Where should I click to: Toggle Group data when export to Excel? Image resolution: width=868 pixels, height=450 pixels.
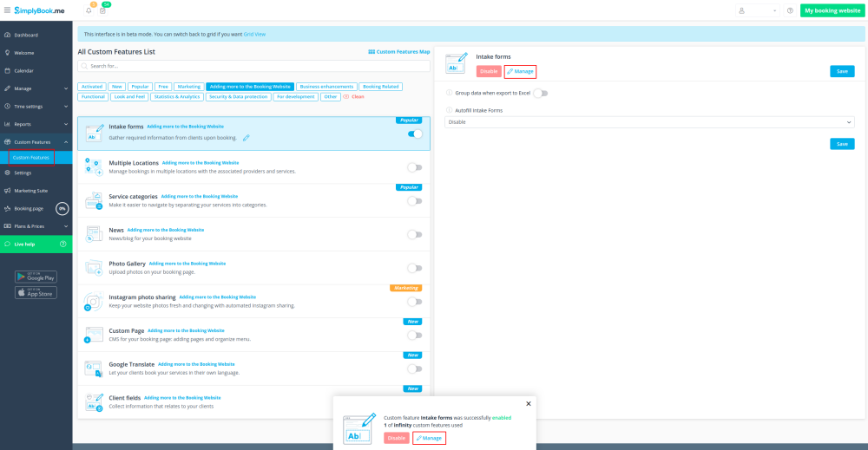point(541,93)
